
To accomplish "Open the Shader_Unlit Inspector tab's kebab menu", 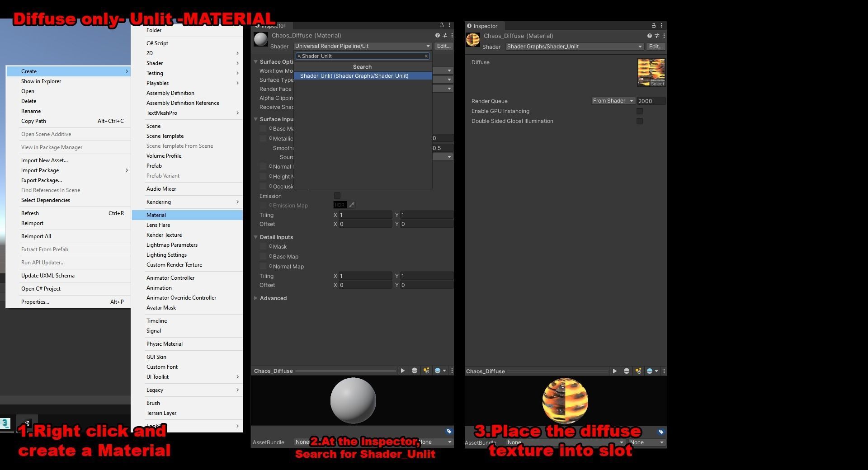I will pyautogui.click(x=661, y=25).
